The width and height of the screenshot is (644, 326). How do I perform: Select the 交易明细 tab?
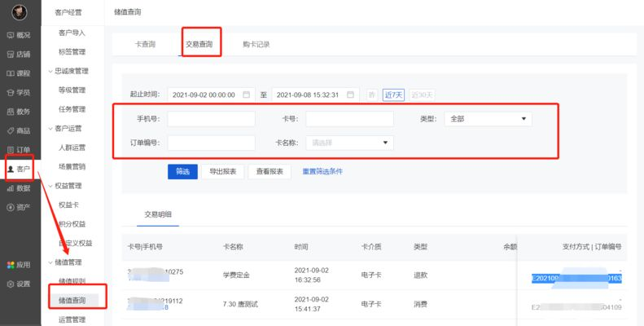pyautogui.click(x=158, y=214)
